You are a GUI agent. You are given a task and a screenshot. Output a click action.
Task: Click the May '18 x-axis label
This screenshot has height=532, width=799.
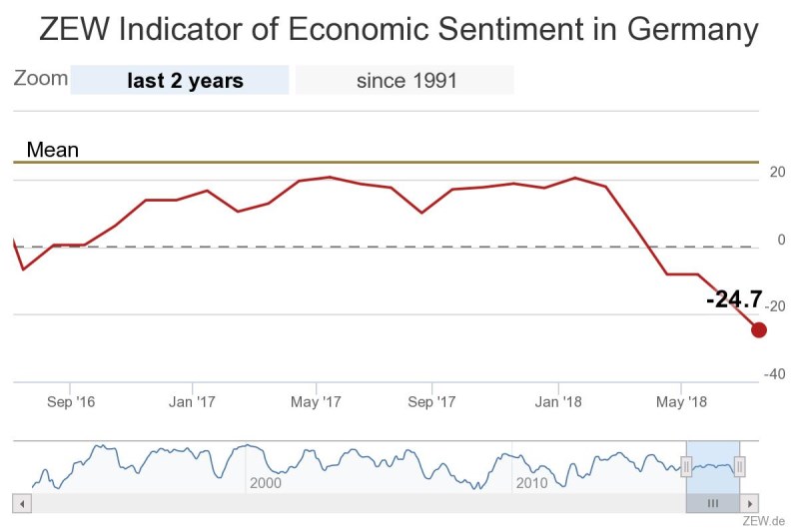coord(681,402)
